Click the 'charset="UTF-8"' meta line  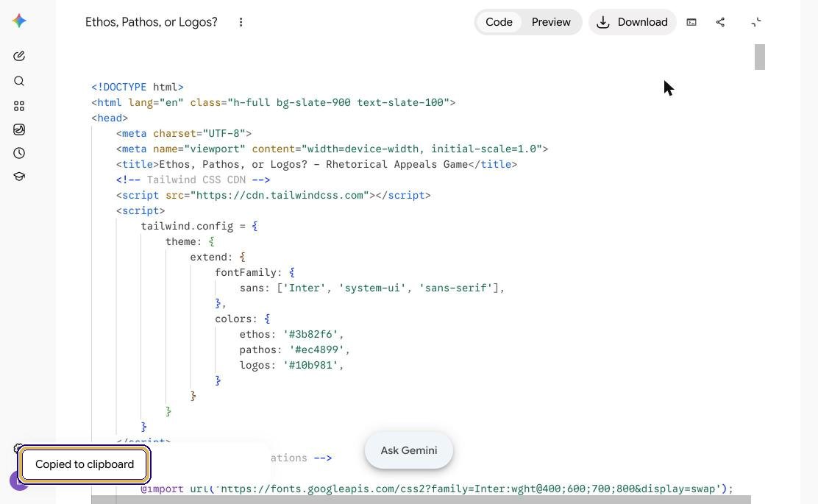tap(184, 134)
